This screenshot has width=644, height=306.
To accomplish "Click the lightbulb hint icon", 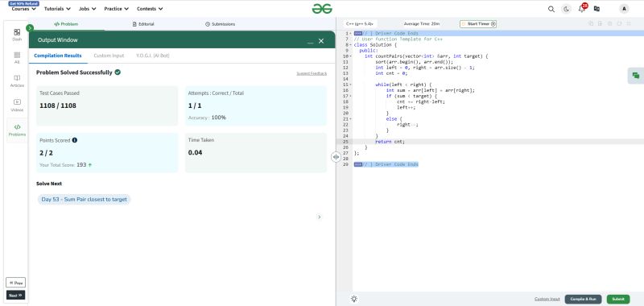I will click(354, 299).
